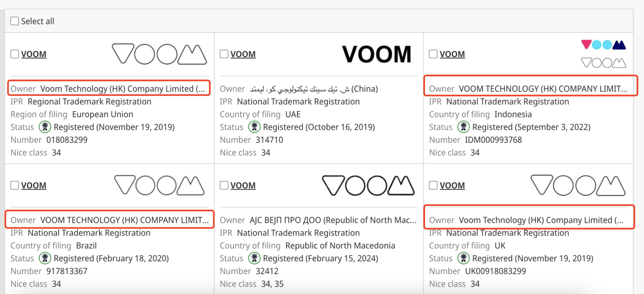The height and width of the screenshot is (294, 644).
Task: Open VOOM link in Brazil card
Action: click(x=34, y=186)
